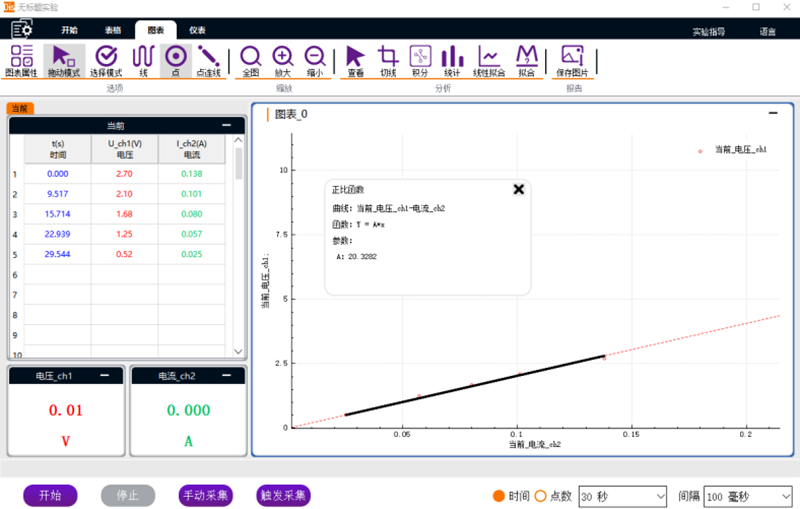Click the table scrollbar down arrow
The height and width of the screenshot is (509, 800).
(x=238, y=351)
